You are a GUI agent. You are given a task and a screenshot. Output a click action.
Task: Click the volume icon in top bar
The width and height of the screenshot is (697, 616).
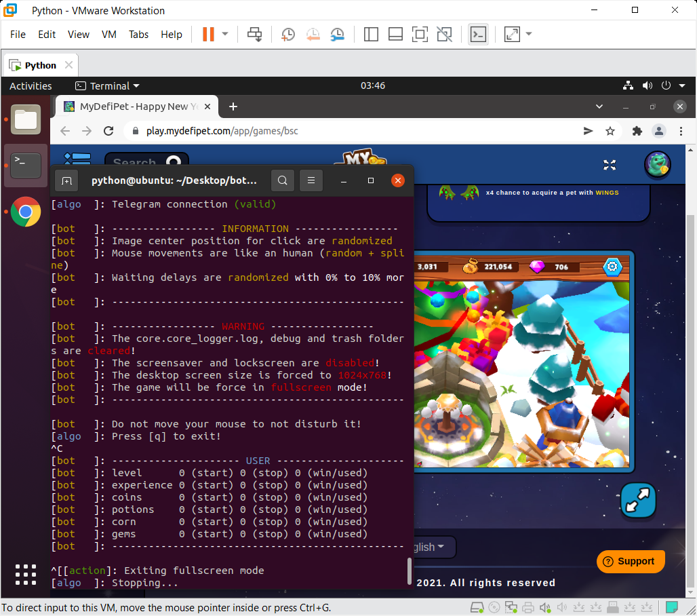648,85
